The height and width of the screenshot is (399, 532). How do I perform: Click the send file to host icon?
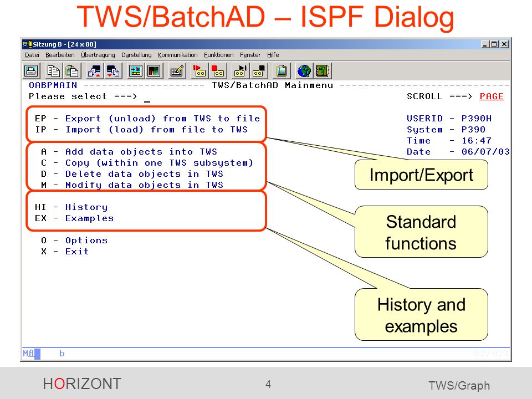coord(94,71)
